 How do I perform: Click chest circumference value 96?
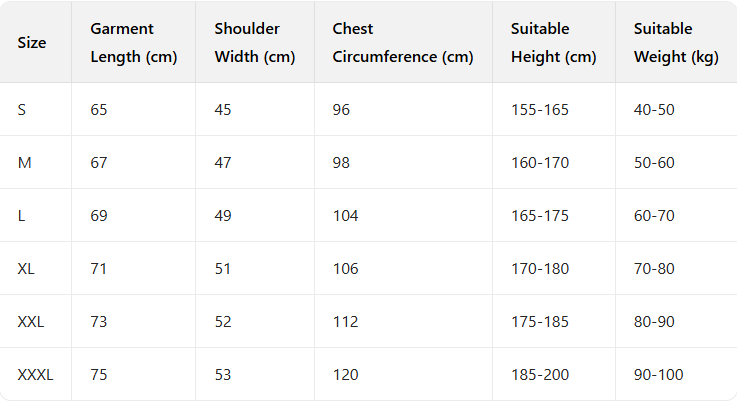coord(341,110)
